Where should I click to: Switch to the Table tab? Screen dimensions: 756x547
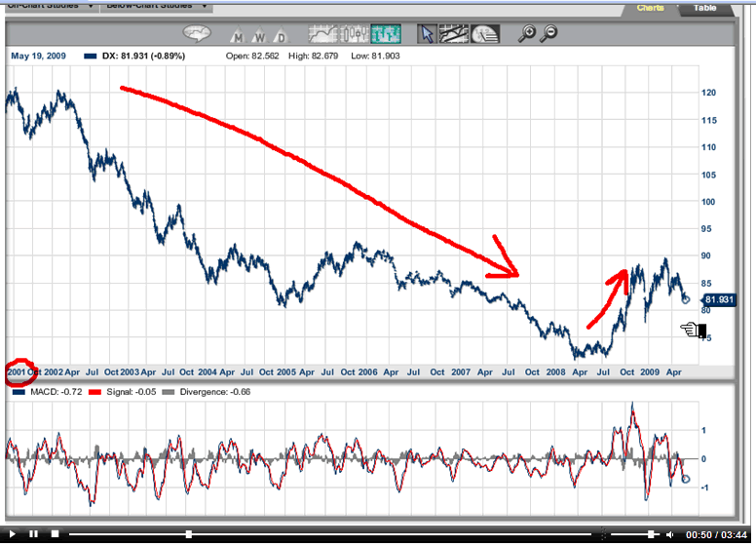pyautogui.click(x=704, y=8)
